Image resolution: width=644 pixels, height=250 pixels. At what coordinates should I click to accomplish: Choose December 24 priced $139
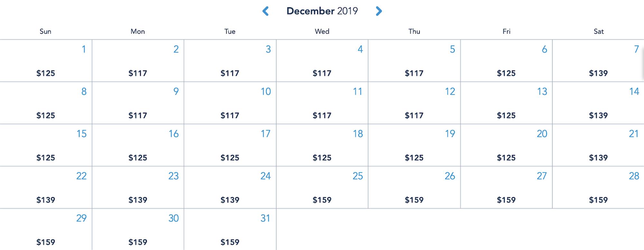pyautogui.click(x=230, y=187)
